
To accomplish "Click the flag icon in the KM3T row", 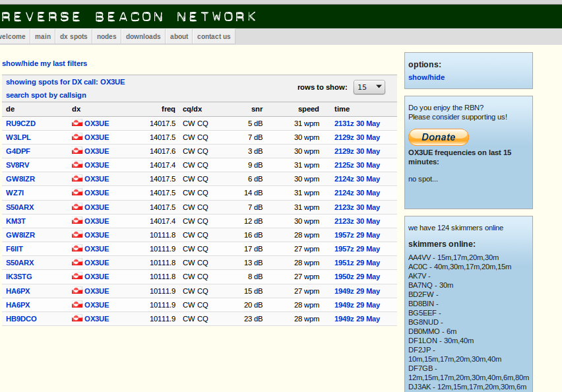I will [x=77, y=221].
